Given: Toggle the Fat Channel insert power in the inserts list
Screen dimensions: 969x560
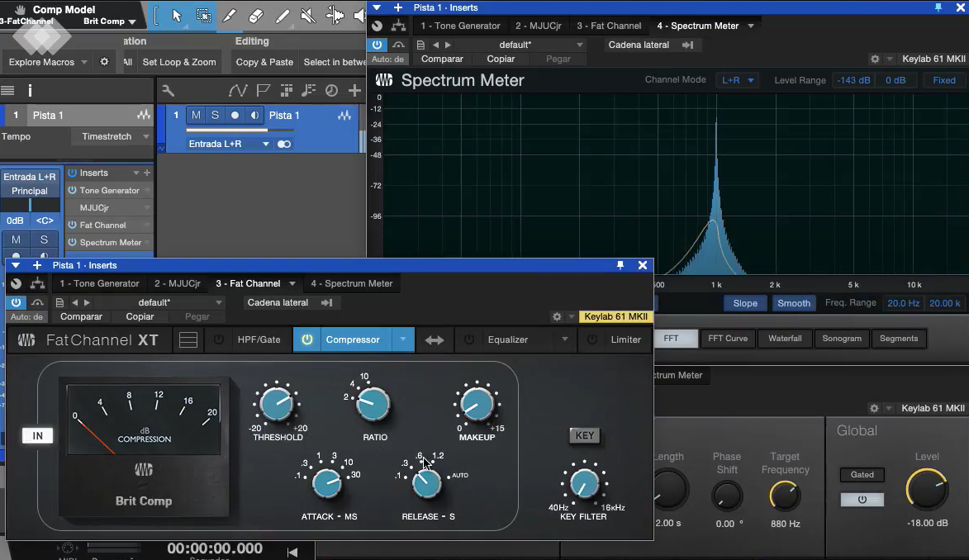Looking at the screenshot, I should tap(73, 225).
